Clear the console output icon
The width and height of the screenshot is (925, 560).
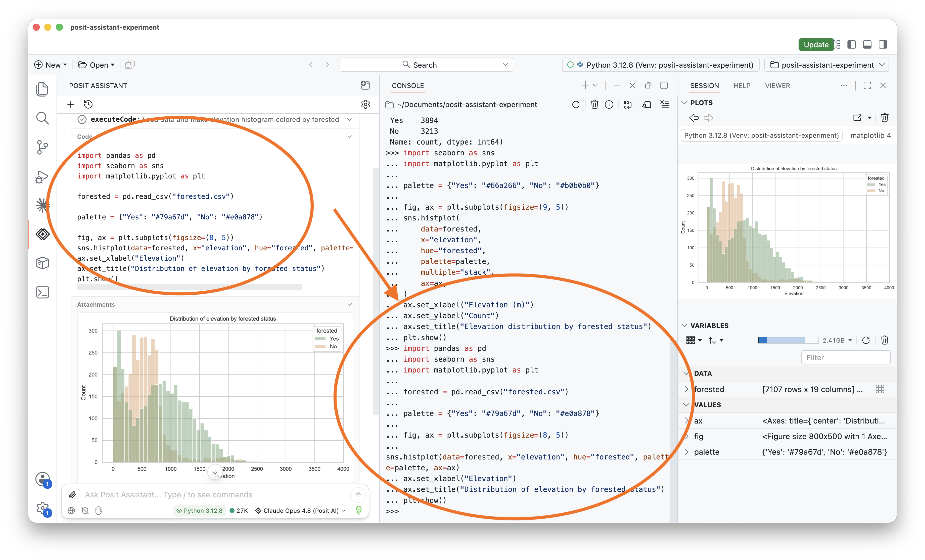click(x=665, y=104)
